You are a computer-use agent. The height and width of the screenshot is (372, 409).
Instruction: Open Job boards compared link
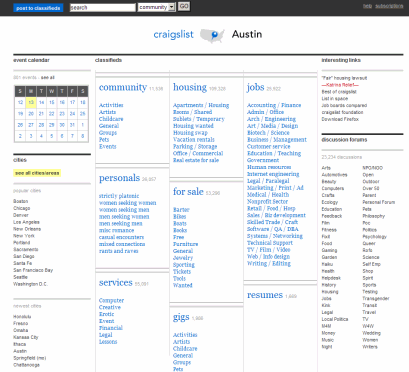344,105
